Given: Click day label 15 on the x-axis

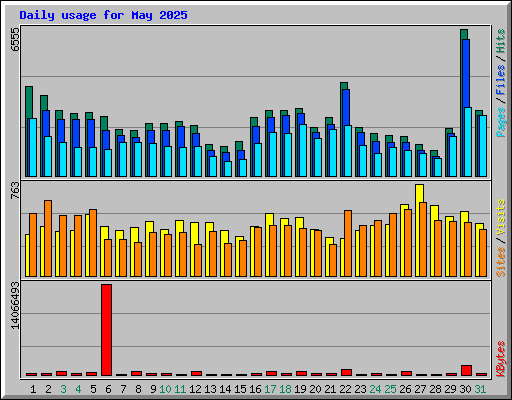Looking at the screenshot, I should (240, 389).
